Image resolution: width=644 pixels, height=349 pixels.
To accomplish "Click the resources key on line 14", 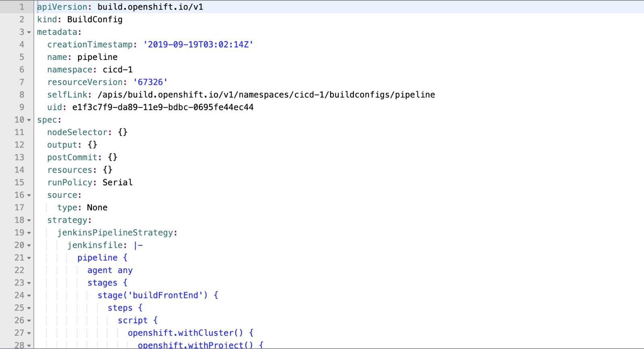I will click(x=70, y=170).
